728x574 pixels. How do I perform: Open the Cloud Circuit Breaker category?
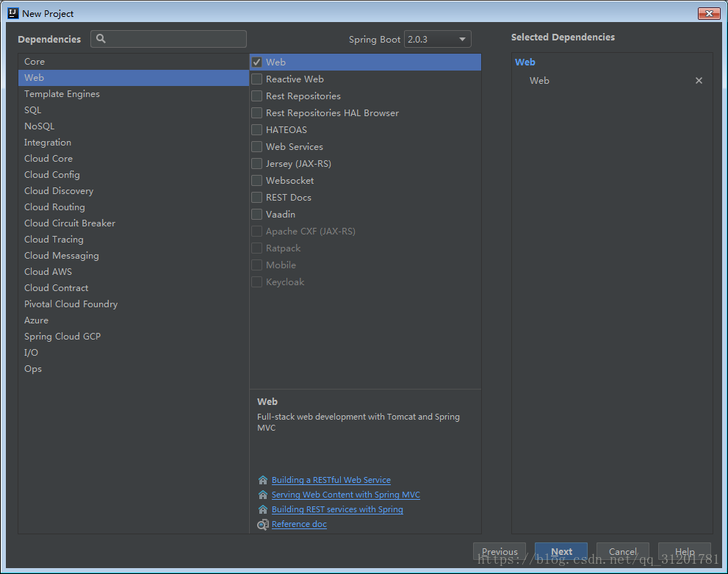pyautogui.click(x=133, y=223)
